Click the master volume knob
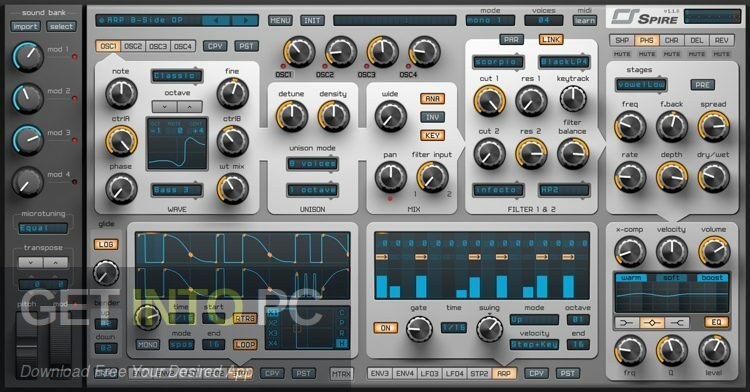 pyautogui.click(x=714, y=251)
